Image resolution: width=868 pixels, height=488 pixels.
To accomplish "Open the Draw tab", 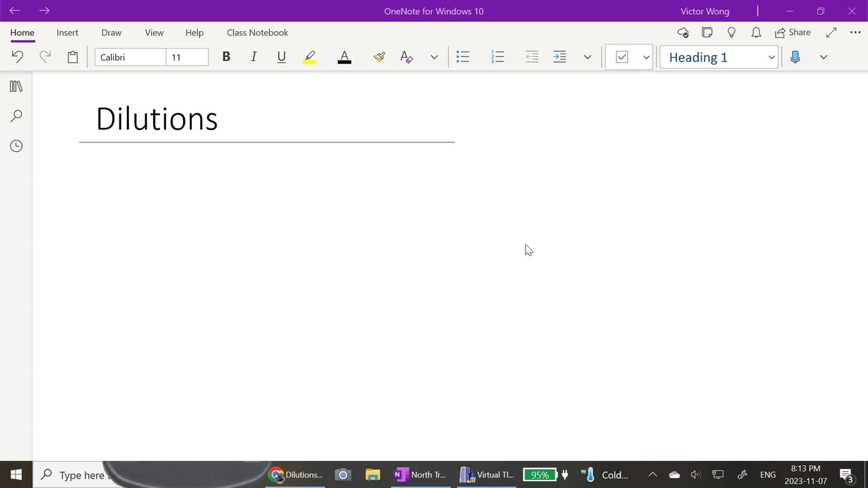I will (x=111, y=33).
